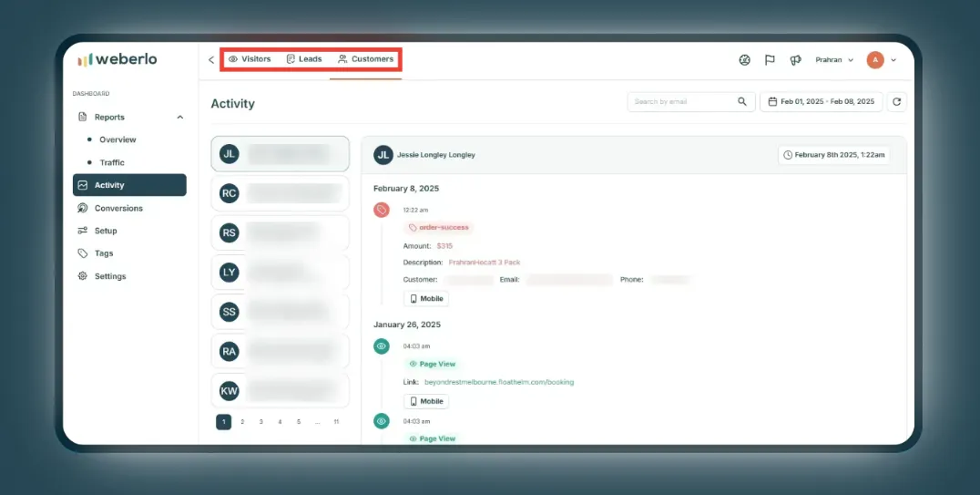Image resolution: width=980 pixels, height=495 pixels.
Task: Select the SS customer card
Action: [280, 312]
